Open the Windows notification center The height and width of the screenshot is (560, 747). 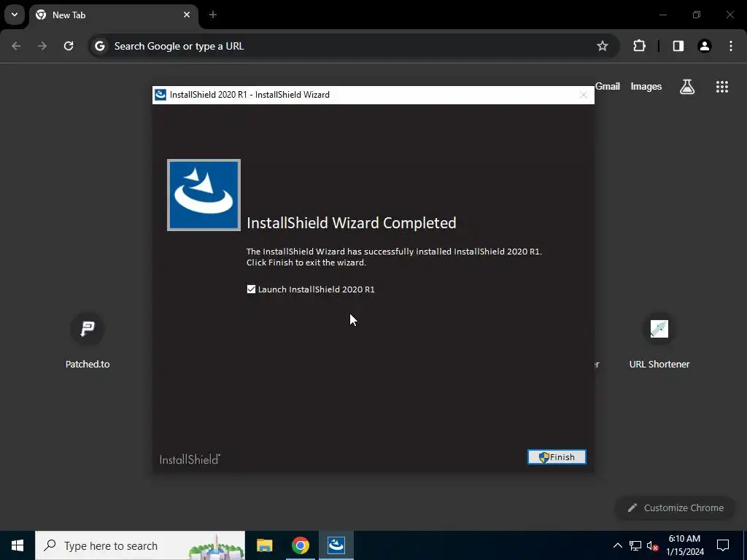(x=723, y=545)
